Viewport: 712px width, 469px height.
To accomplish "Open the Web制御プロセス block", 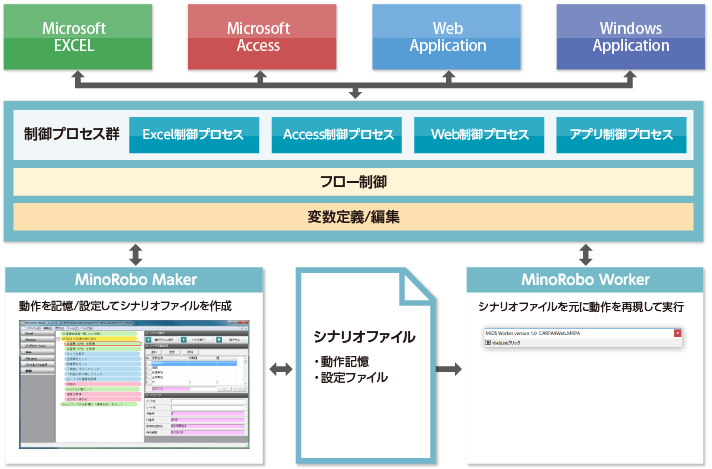I will [479, 135].
